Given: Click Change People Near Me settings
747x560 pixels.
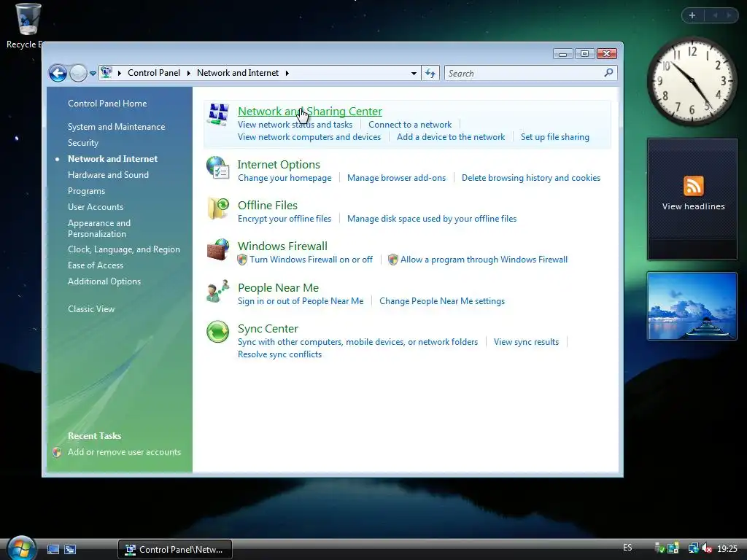Looking at the screenshot, I should click(441, 301).
